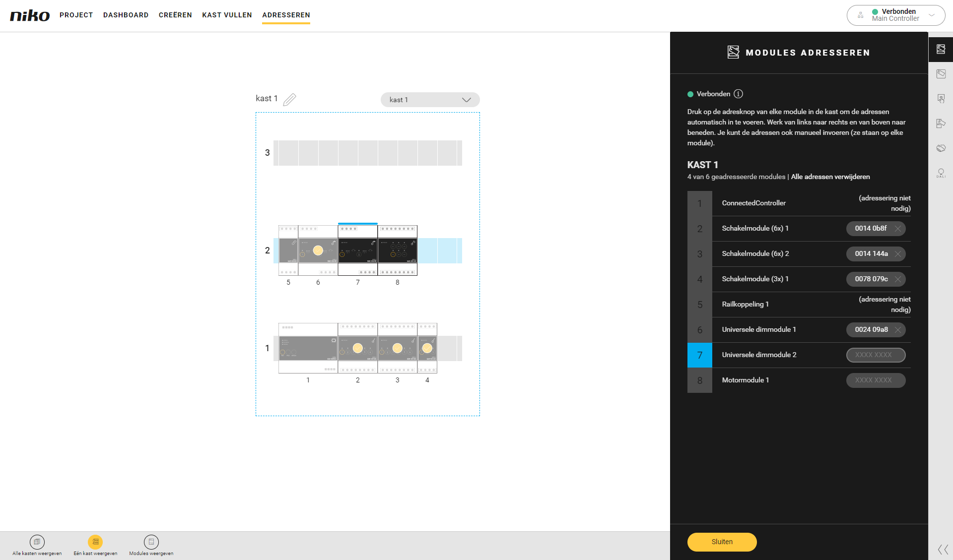Remove address 0014 0b8f with X

pyautogui.click(x=897, y=229)
